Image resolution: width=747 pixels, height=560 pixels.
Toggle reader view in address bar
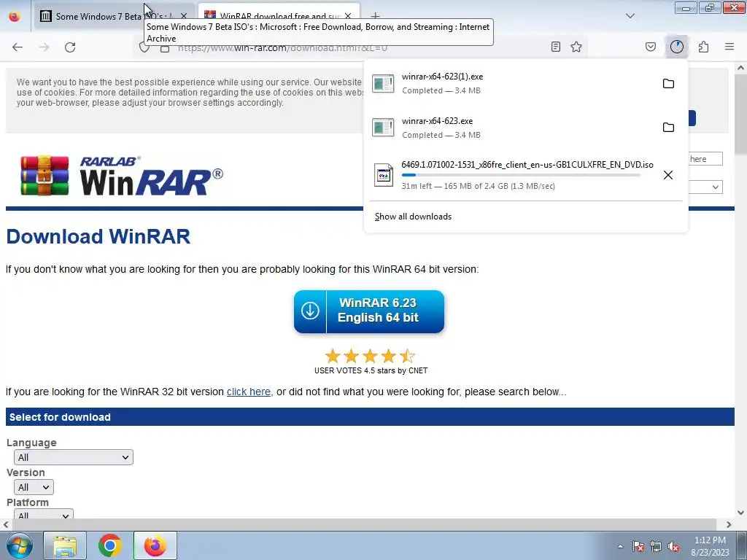555,47
